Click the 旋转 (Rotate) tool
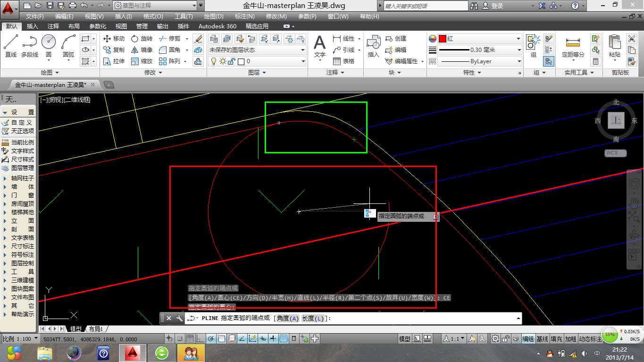The image size is (644, 362). tap(142, 39)
